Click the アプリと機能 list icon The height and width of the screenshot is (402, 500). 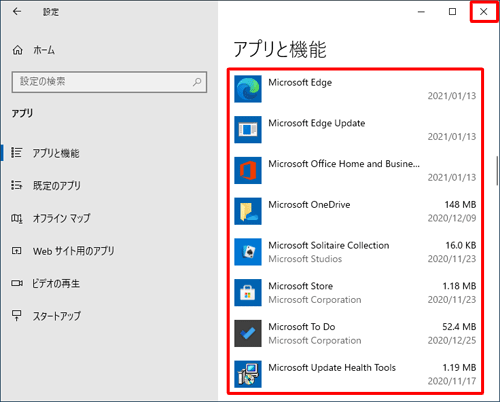[16, 153]
